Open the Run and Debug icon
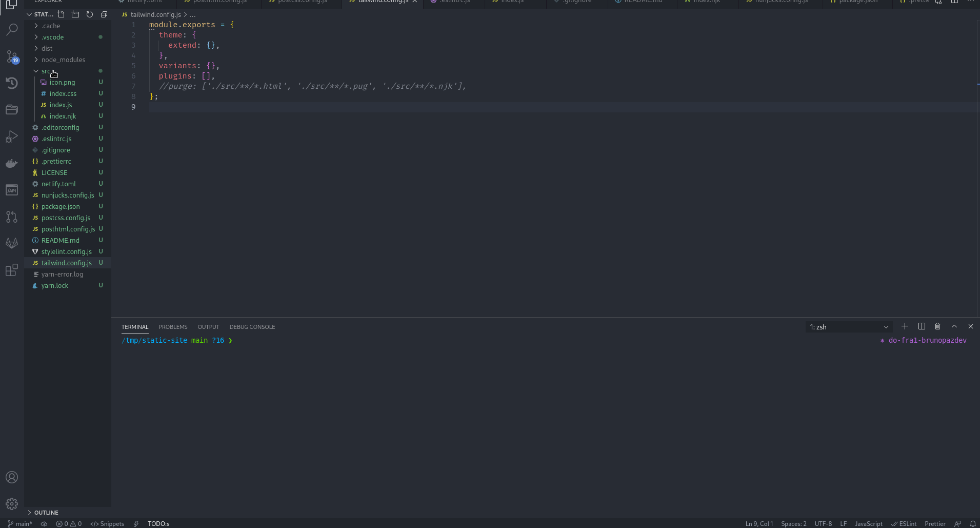This screenshot has height=528, width=980. click(x=11, y=136)
